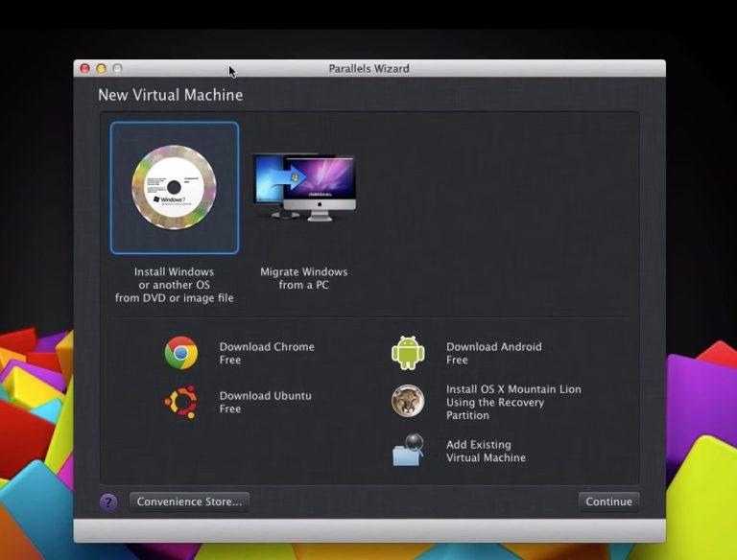This screenshot has width=737, height=560.
Task: Click the OS X Mountain Lion icon
Action: (x=408, y=401)
